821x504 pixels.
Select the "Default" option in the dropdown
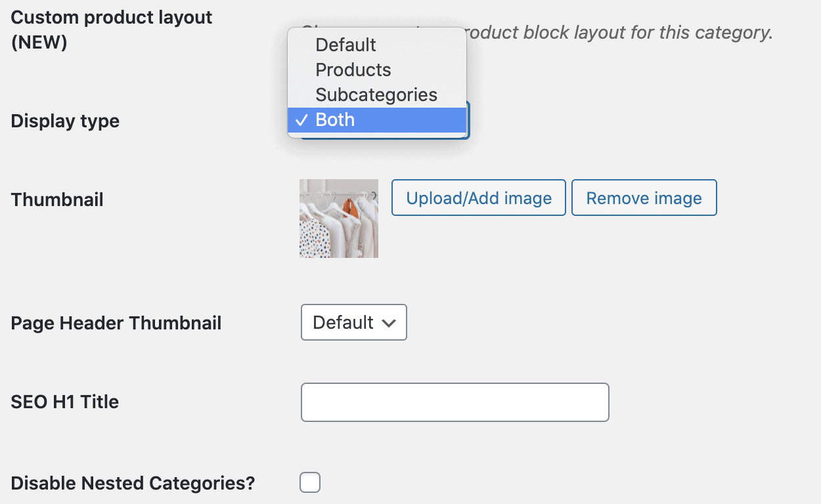(x=345, y=45)
